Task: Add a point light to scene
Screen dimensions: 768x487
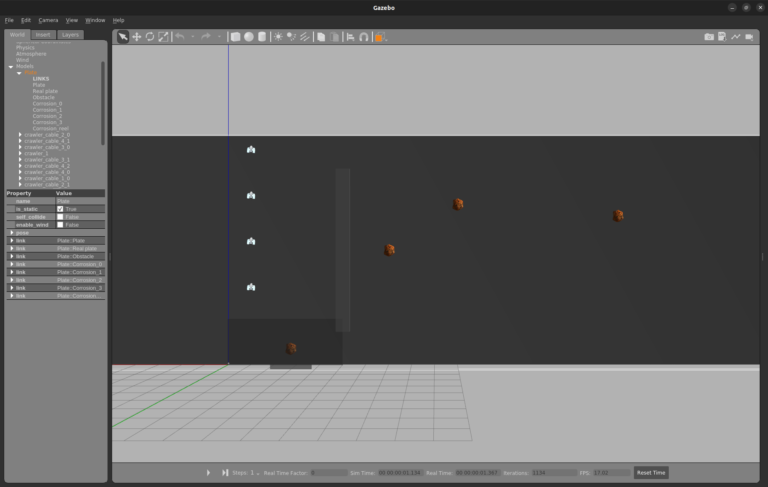Action: click(279, 37)
